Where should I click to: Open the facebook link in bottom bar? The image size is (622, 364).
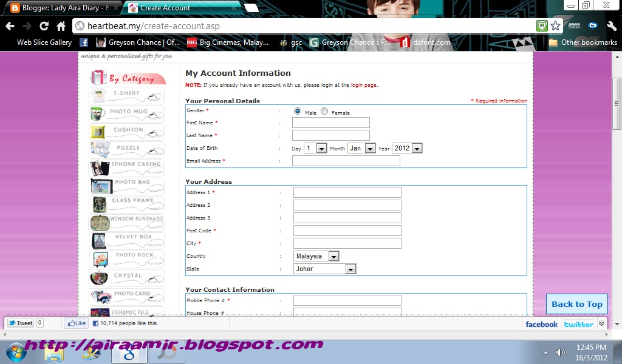(x=541, y=324)
